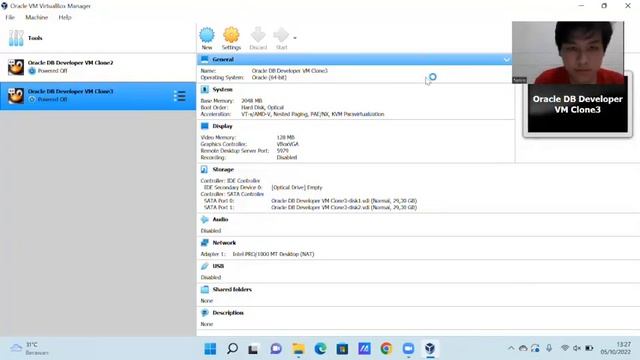Click the USB plug icon

pyautogui.click(x=205, y=266)
